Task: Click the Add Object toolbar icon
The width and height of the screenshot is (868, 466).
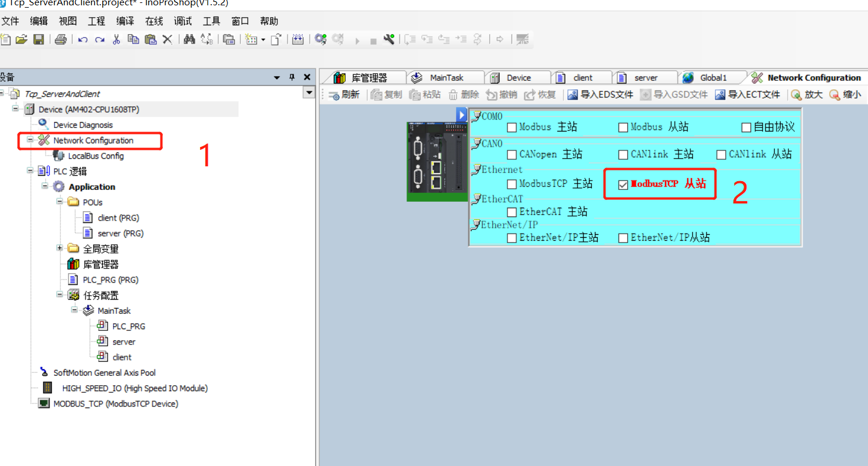Action: click(x=251, y=40)
